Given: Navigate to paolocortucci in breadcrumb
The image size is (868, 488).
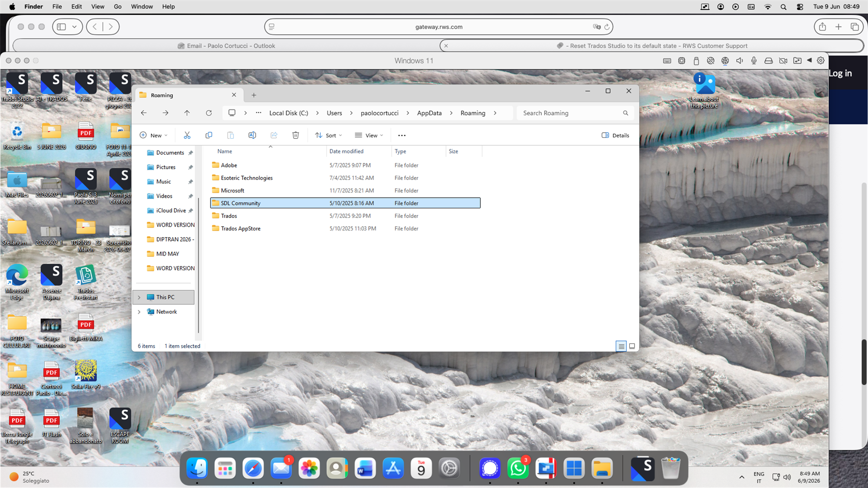Looking at the screenshot, I should (380, 113).
